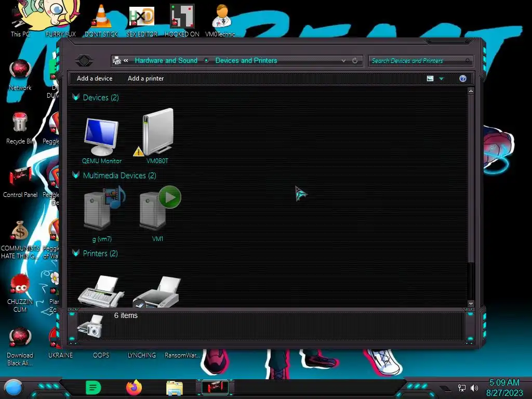Click the Start orb button

click(x=14, y=388)
